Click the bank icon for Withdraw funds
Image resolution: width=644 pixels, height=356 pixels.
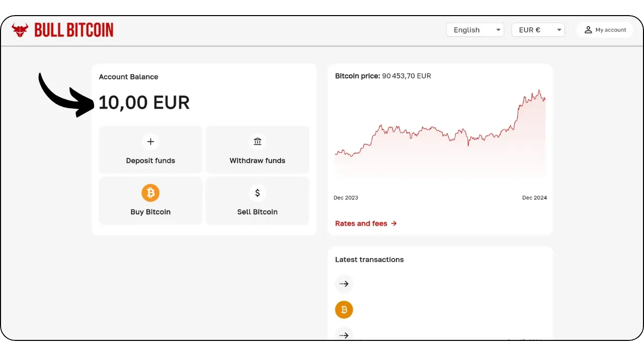tap(258, 142)
